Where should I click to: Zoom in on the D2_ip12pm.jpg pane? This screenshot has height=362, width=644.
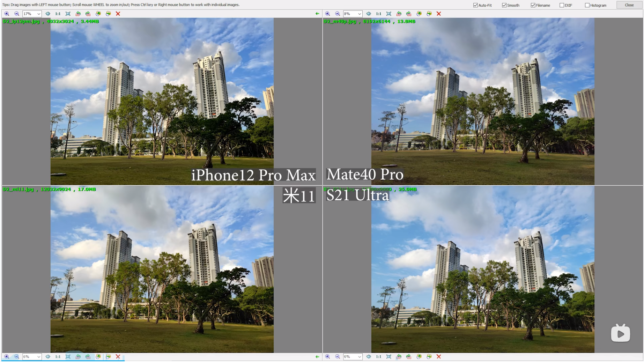[7, 14]
